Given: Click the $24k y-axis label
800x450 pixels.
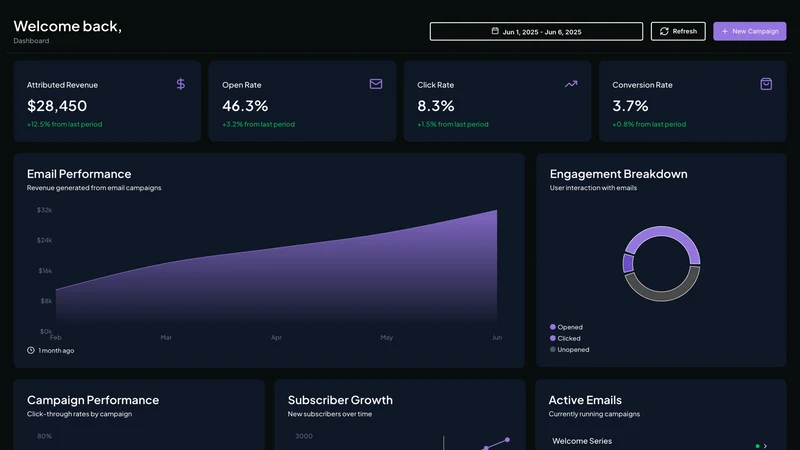Looking at the screenshot, I should click(x=44, y=240).
